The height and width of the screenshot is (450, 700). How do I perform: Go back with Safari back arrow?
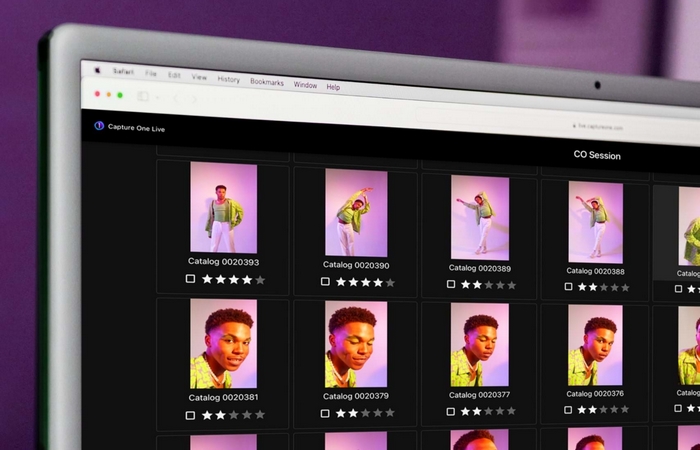(176, 98)
